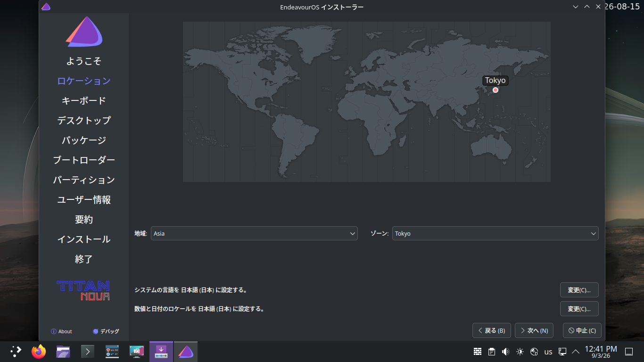Open the file manager from the taskbar
The height and width of the screenshot is (362, 644).
63,352
